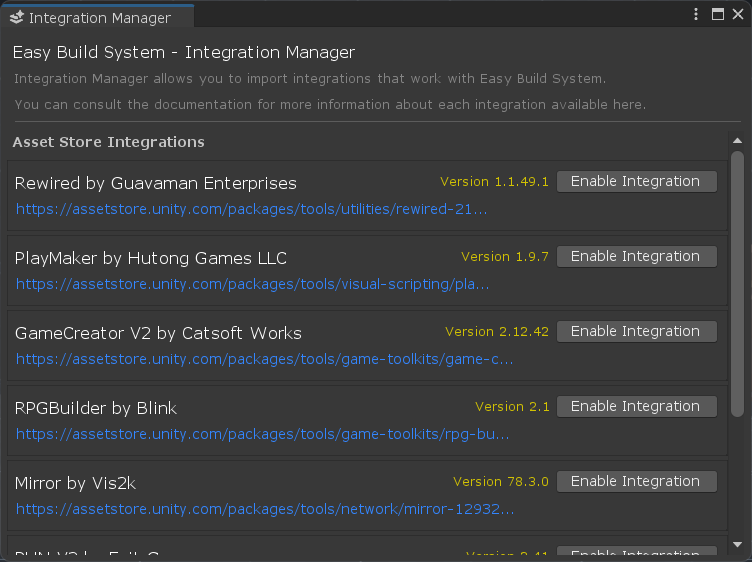Click the Asset Store Integrations header
Viewport: 752px width, 562px height.
[108, 142]
